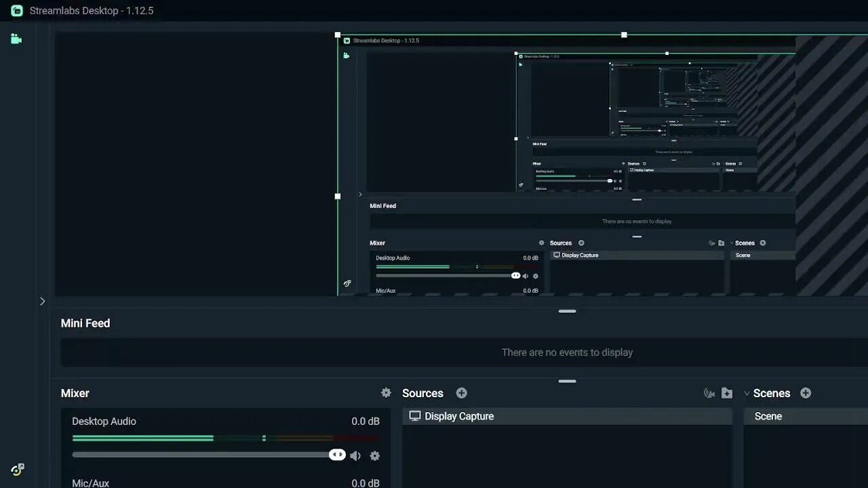
Task: Mute Desktop Audio with the speaker icon
Action: (355, 455)
